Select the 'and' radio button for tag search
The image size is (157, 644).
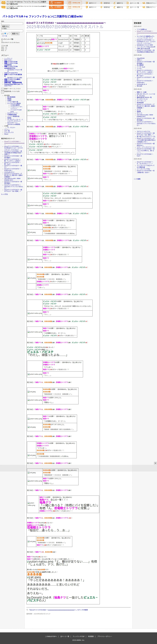[x=5, y=34]
